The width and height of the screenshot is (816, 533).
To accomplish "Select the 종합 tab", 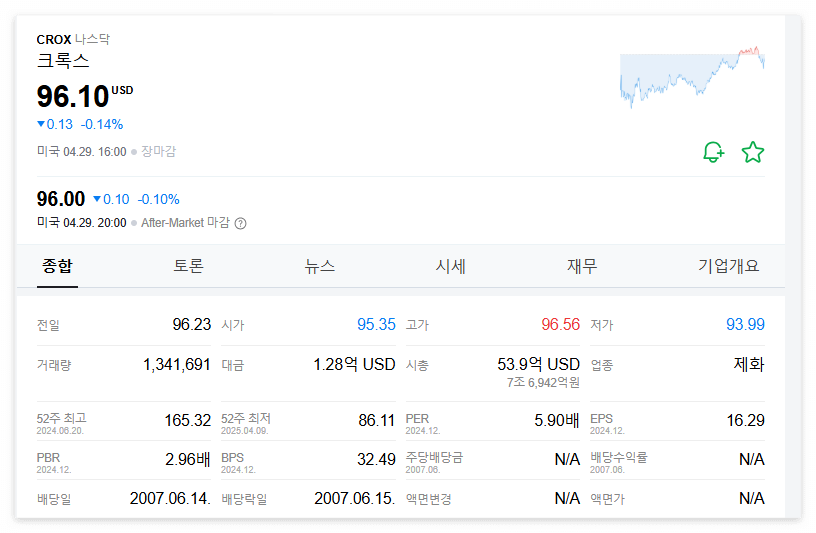I will [x=57, y=266].
